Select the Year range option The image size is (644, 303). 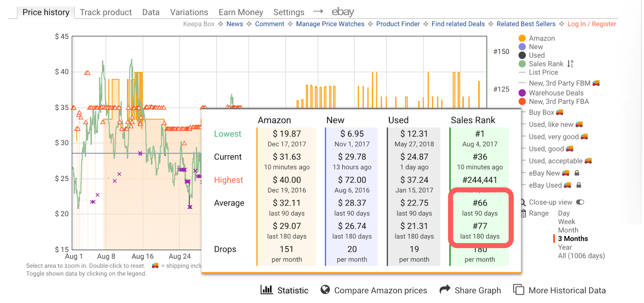pos(565,247)
